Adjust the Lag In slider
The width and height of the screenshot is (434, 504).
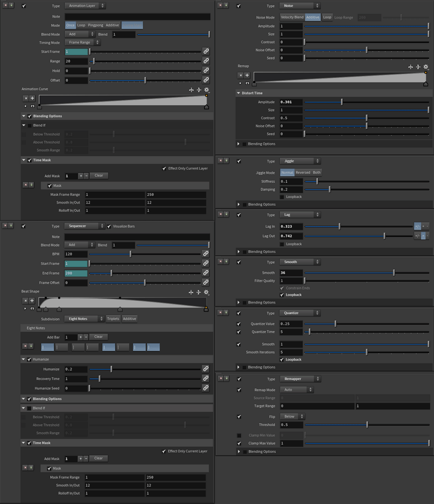[358, 226]
